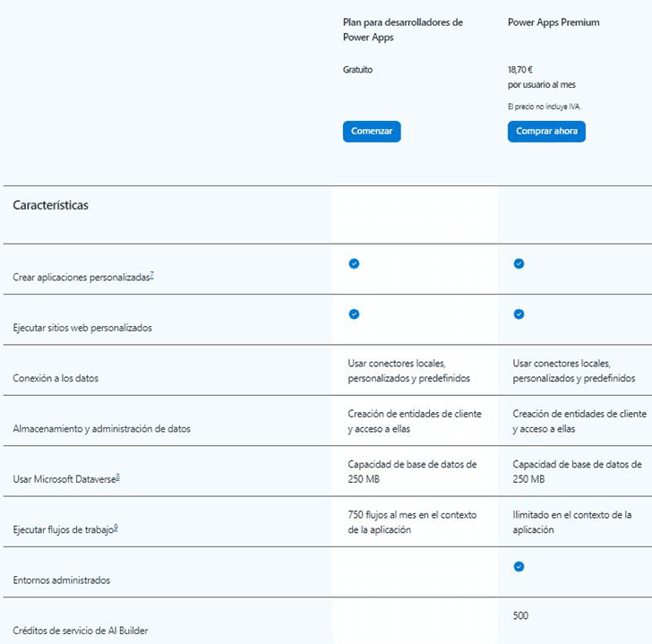This screenshot has height=644, width=652.
Task: Open footnote 8 link after Usar Microsoft Dataverse
Action: 117,477
